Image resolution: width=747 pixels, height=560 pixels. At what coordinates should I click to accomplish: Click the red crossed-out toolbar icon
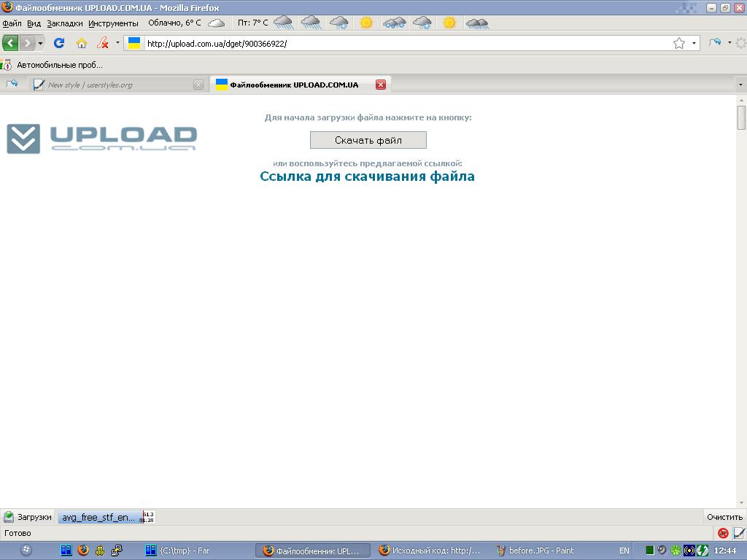(102, 43)
